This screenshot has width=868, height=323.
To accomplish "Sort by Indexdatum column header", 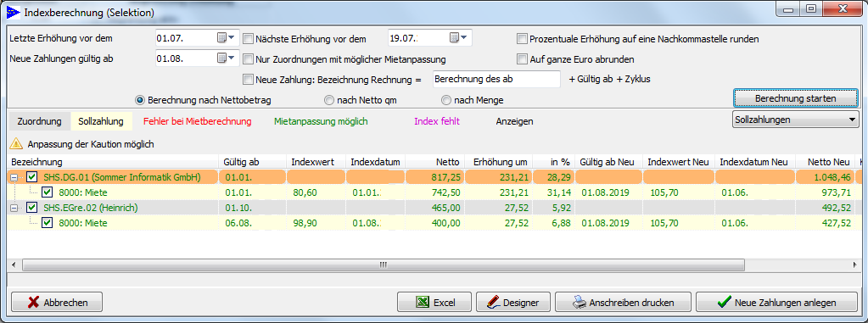I will pyautogui.click(x=376, y=162).
